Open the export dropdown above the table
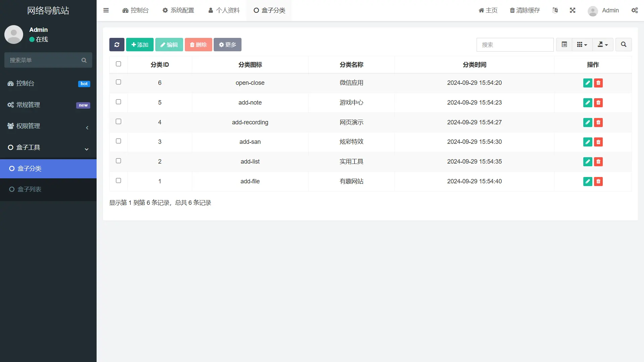Screen dimensions: 644x362 tap(602, 44)
